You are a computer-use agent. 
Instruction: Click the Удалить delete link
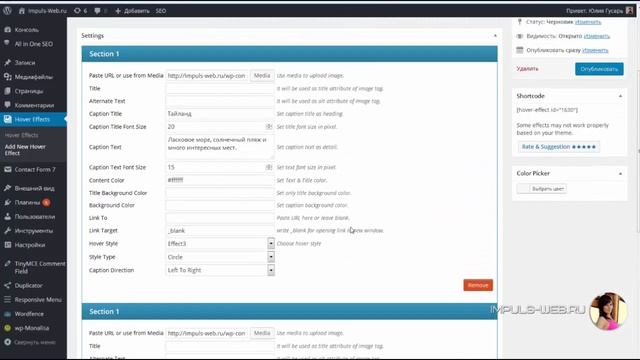(x=527, y=69)
